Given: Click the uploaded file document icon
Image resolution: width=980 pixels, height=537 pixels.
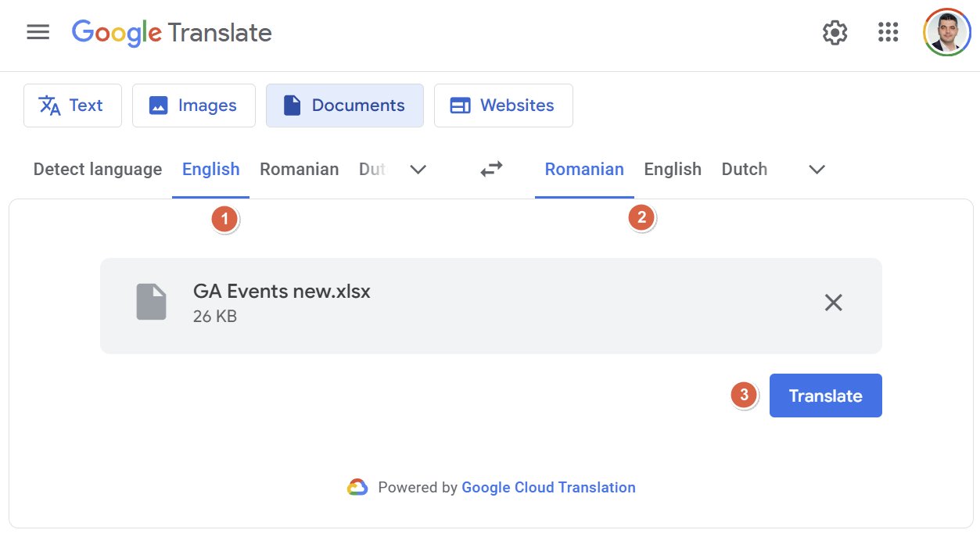Looking at the screenshot, I should (x=151, y=303).
